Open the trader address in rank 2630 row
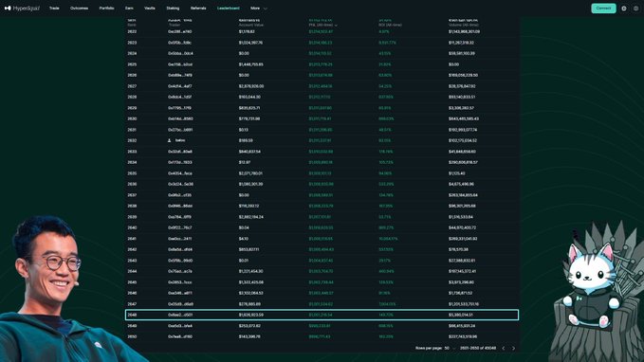This screenshot has height=362, width=644. point(180,118)
